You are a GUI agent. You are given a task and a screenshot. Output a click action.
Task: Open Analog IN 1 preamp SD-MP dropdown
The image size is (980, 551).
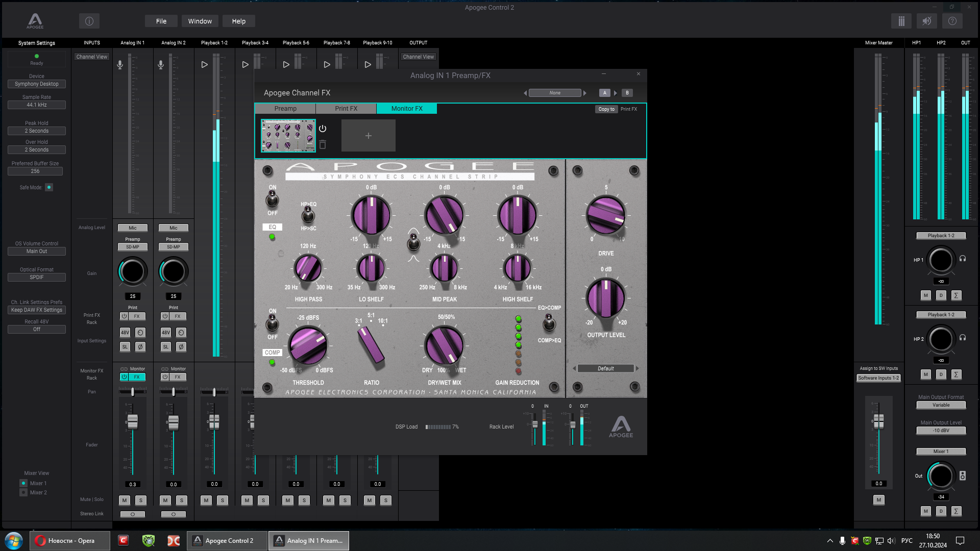pos(133,247)
